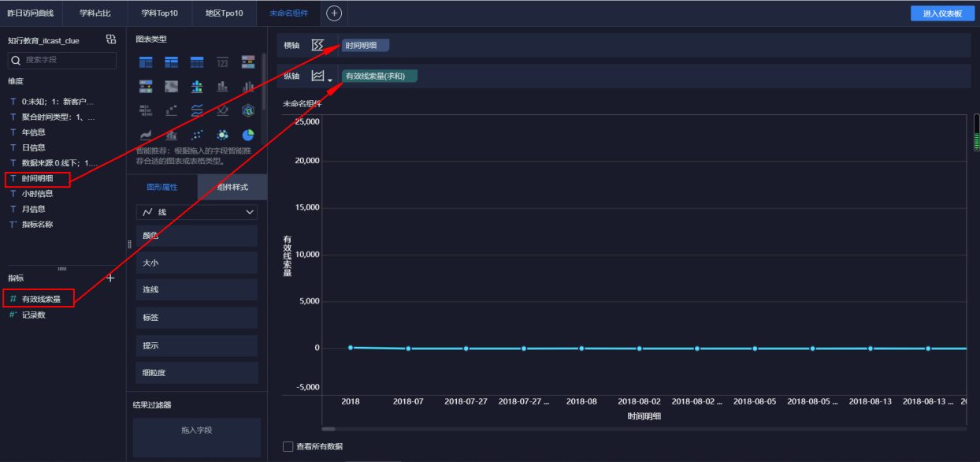Viewport: 980px width, 462px height.
Task: Click the magnifier icon in field search
Action: [x=16, y=60]
